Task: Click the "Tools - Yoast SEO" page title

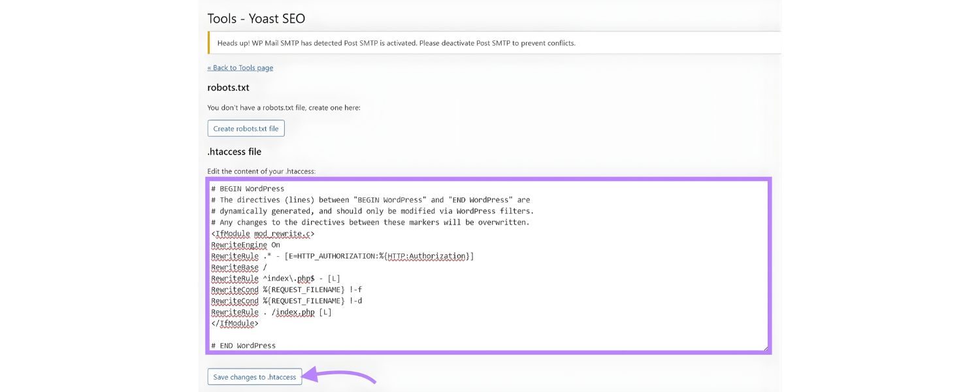Action: 255,18
